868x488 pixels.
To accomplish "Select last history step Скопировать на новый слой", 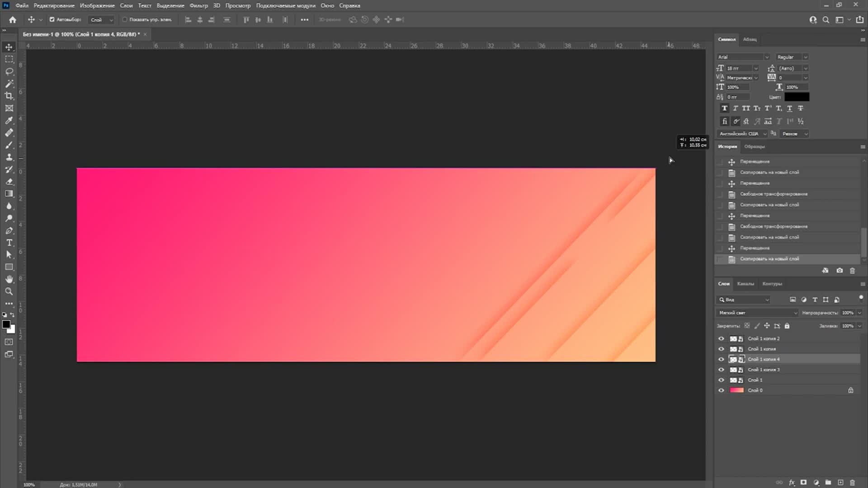I will [x=788, y=259].
